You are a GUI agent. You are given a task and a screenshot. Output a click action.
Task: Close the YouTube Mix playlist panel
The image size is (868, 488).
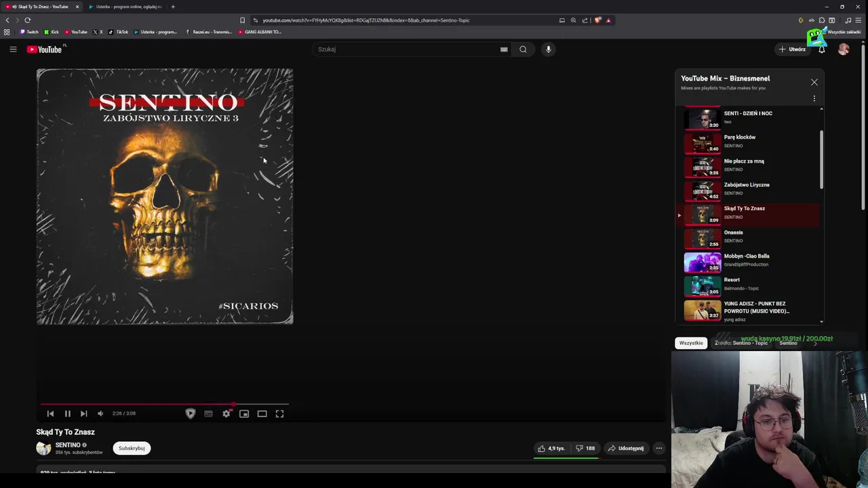(x=814, y=82)
